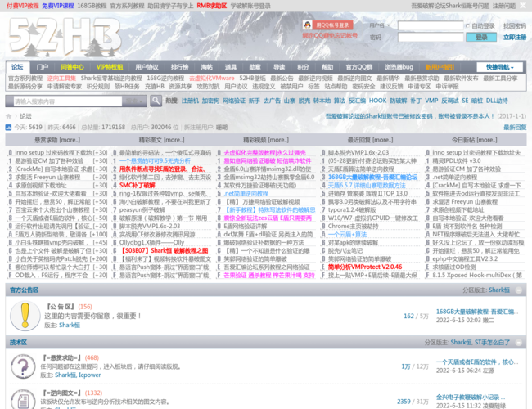Open the 立即注册 register link
The height and width of the screenshot is (409, 532).
point(514,38)
